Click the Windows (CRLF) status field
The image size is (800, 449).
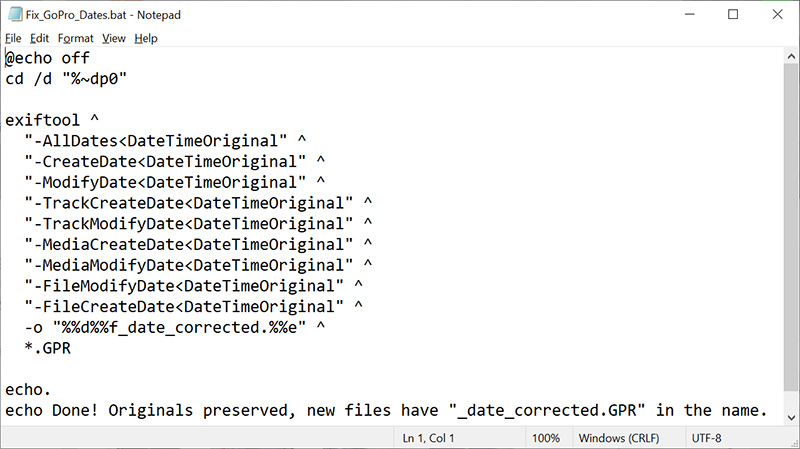coord(619,438)
